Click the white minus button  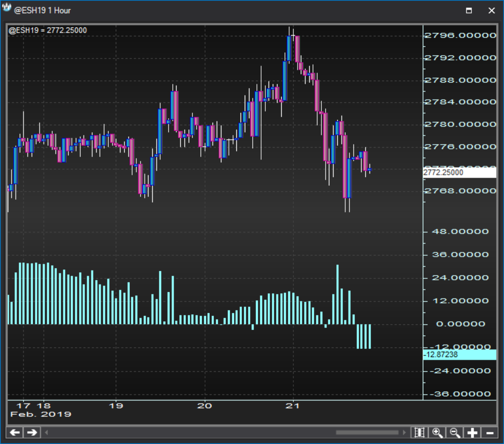[x=490, y=432]
